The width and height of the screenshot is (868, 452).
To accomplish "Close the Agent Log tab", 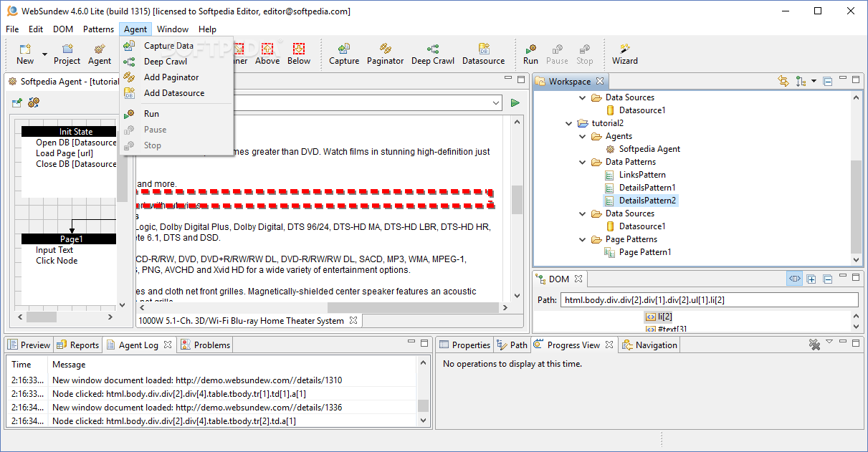I will [x=168, y=345].
